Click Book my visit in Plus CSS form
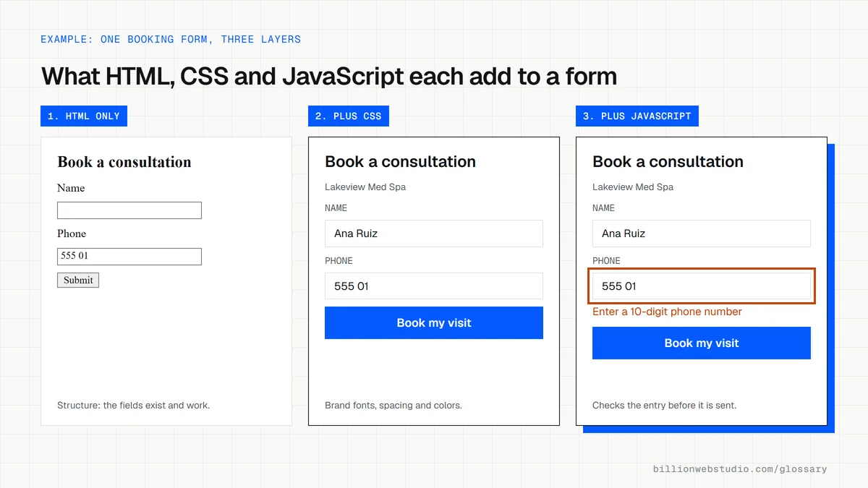 pos(434,323)
